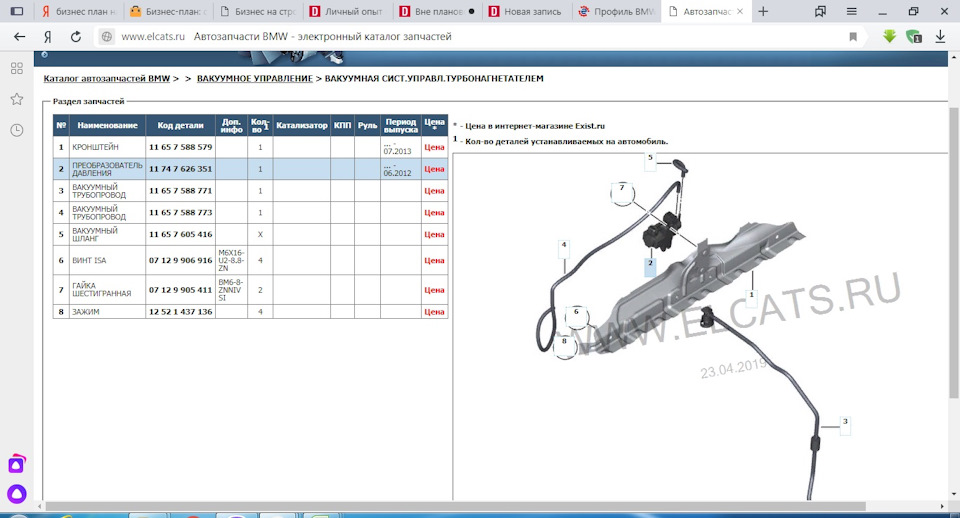The image size is (960, 518).
Task: Click the ВИНТ ISA part name
Action: point(89,260)
